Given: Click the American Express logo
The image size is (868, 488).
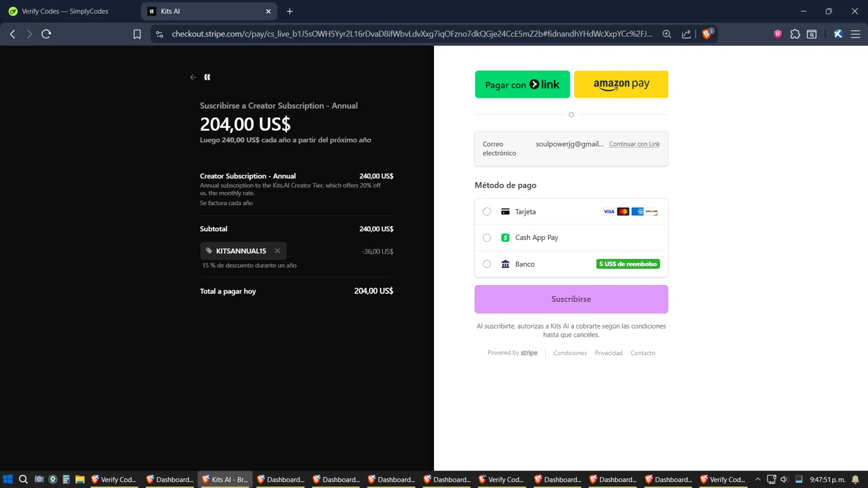Looking at the screenshot, I should pyautogui.click(x=638, y=212).
